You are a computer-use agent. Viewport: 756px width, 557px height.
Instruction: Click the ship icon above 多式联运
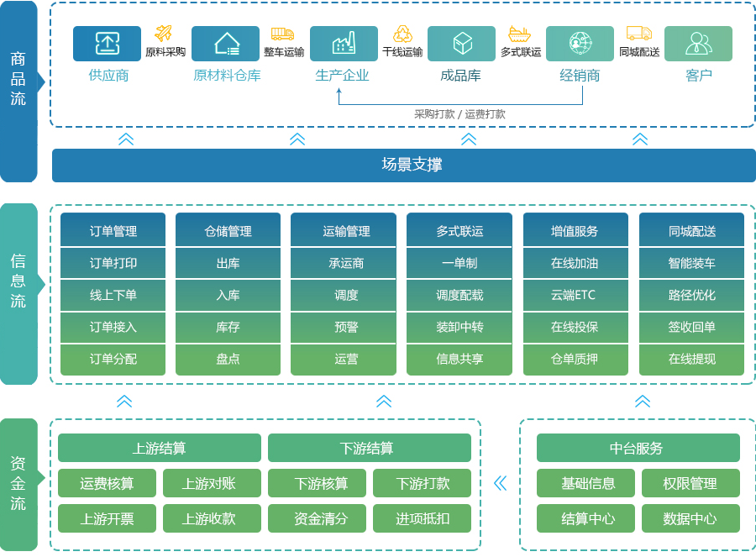tap(520, 34)
